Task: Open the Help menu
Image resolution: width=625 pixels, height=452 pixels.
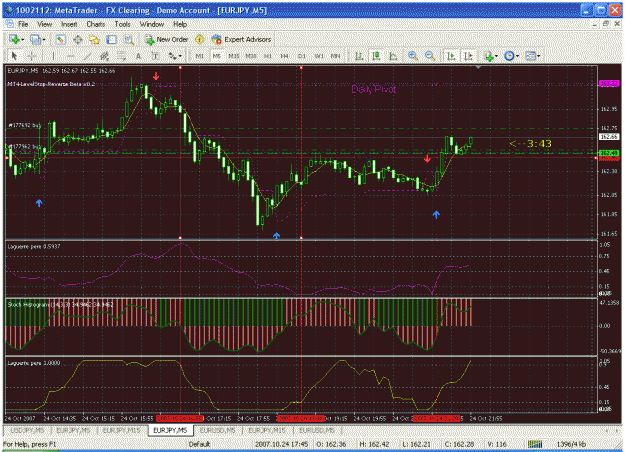Action: click(x=180, y=24)
